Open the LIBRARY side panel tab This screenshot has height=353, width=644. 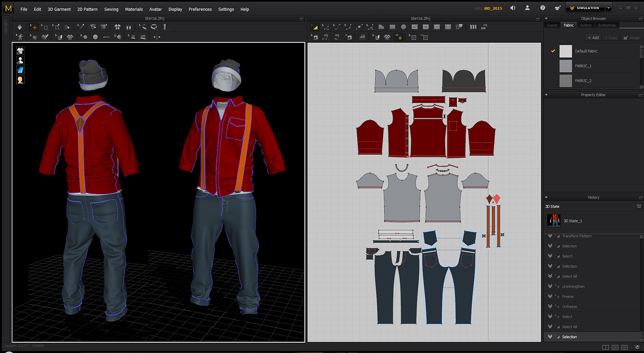pos(6,26)
